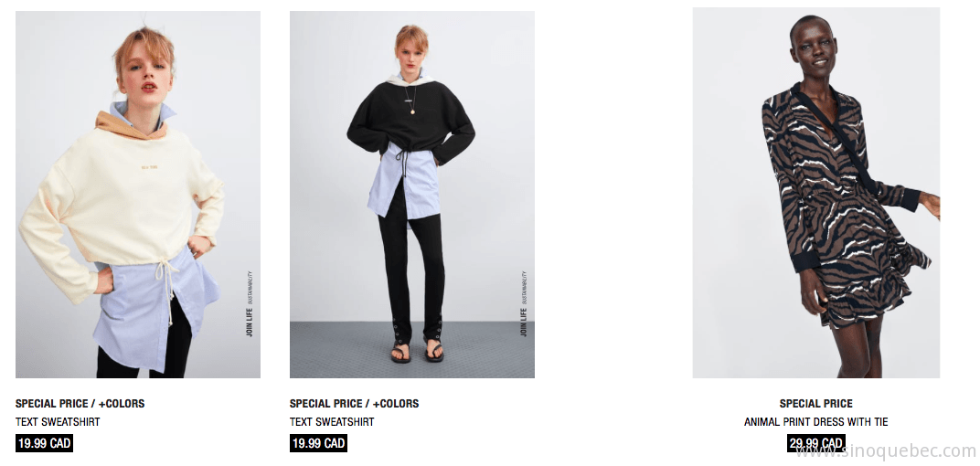Click JOIN LIFE label on black sweatshirt photo
This screenshot has height=466, width=980.
tap(524, 321)
